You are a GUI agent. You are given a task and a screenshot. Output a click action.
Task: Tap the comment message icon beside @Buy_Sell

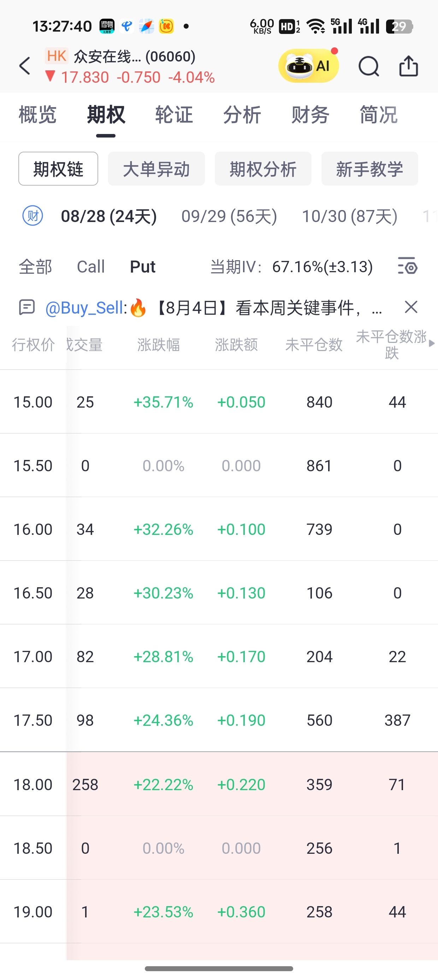pyautogui.click(x=27, y=307)
